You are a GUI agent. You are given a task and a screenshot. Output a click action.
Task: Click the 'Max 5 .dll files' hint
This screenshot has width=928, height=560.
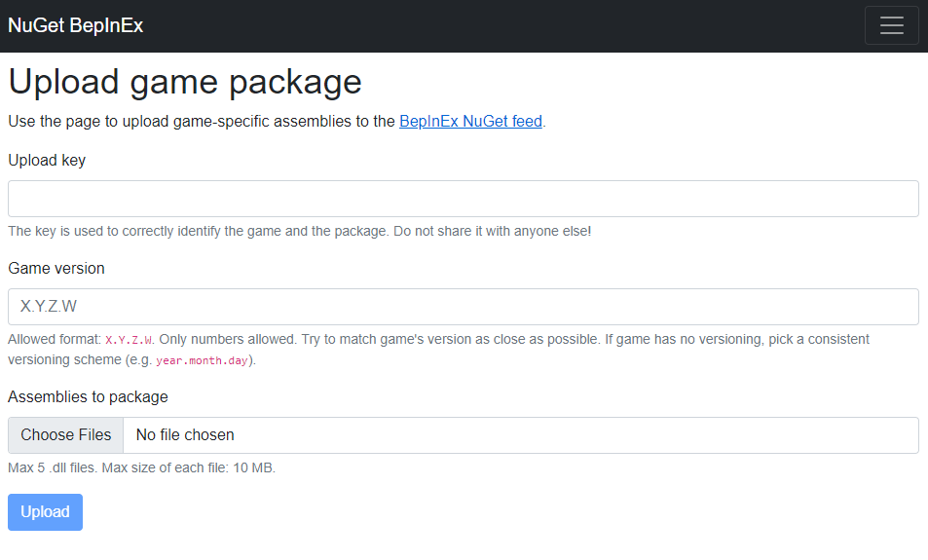[x=141, y=467]
